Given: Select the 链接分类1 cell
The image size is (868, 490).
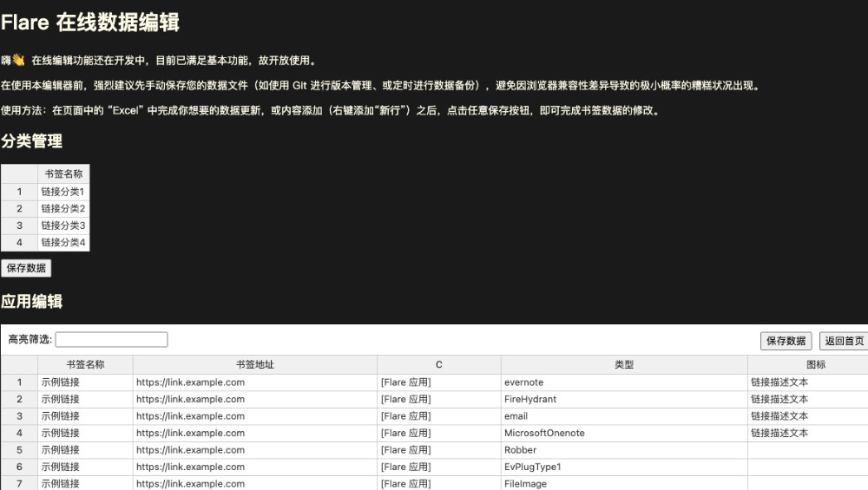Looking at the screenshot, I should [x=63, y=192].
